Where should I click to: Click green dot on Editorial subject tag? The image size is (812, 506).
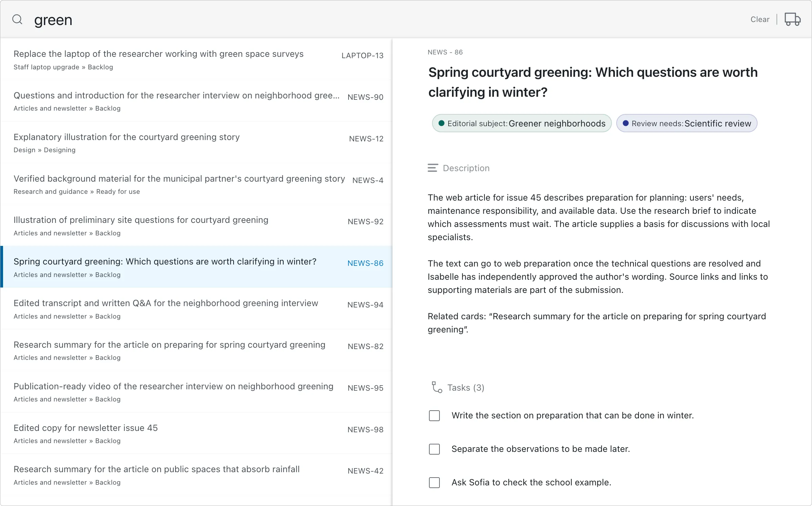441,123
